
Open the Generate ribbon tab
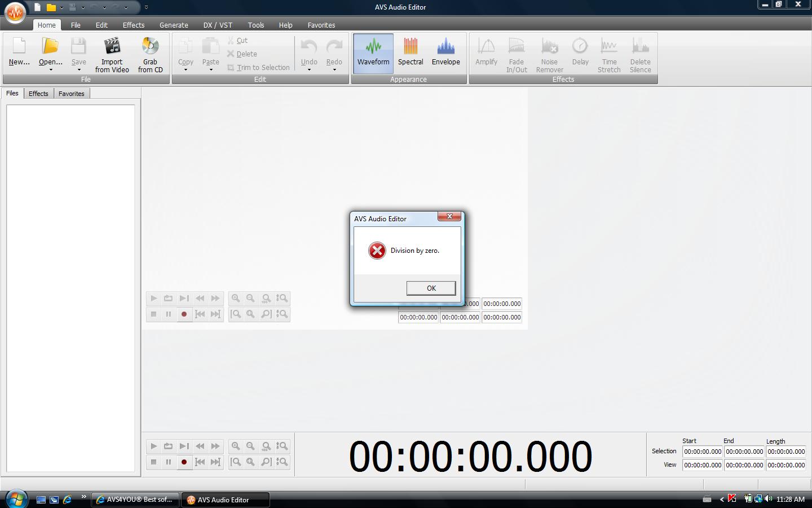pyautogui.click(x=174, y=25)
